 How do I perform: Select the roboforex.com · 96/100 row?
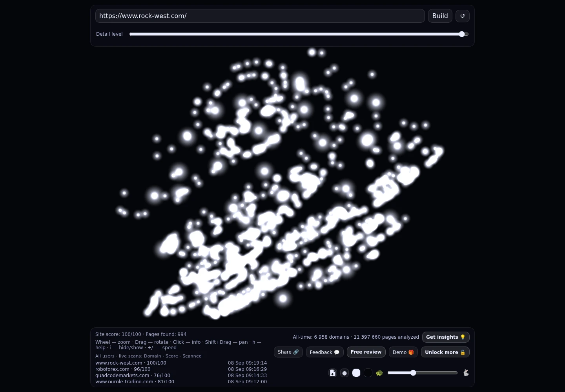pyautogui.click(x=181, y=369)
